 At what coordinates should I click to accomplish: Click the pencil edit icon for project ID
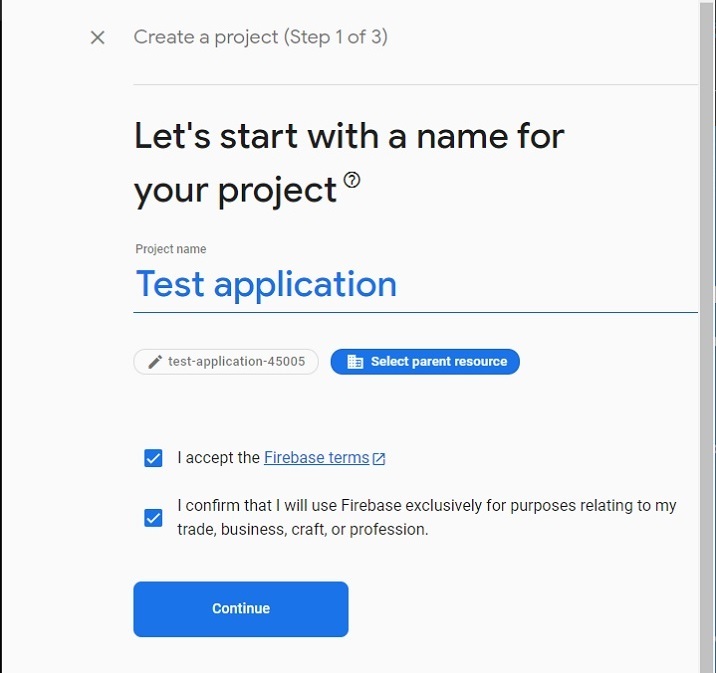click(155, 362)
